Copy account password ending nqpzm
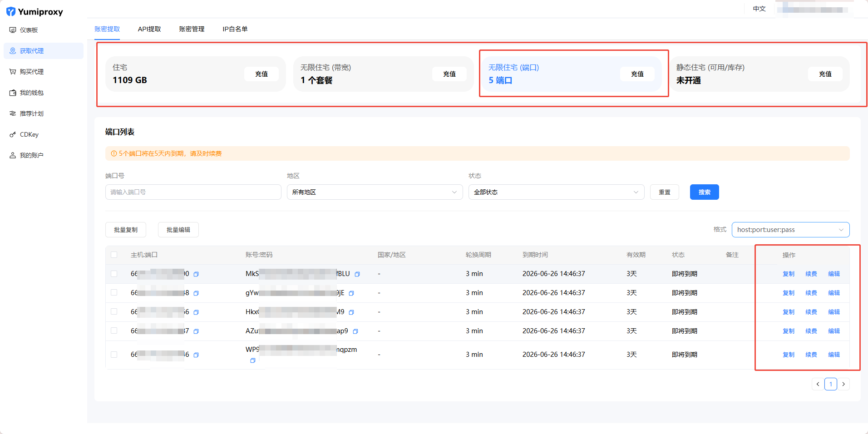Viewport: 868px width, 434px height. tap(253, 360)
